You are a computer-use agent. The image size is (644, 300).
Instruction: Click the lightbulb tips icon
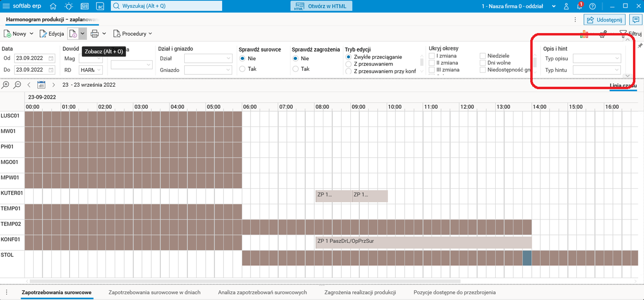(69, 6)
